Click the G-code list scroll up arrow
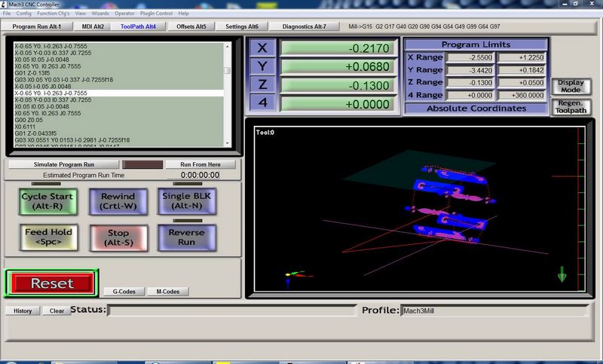The height and width of the screenshot is (364, 603). click(228, 46)
